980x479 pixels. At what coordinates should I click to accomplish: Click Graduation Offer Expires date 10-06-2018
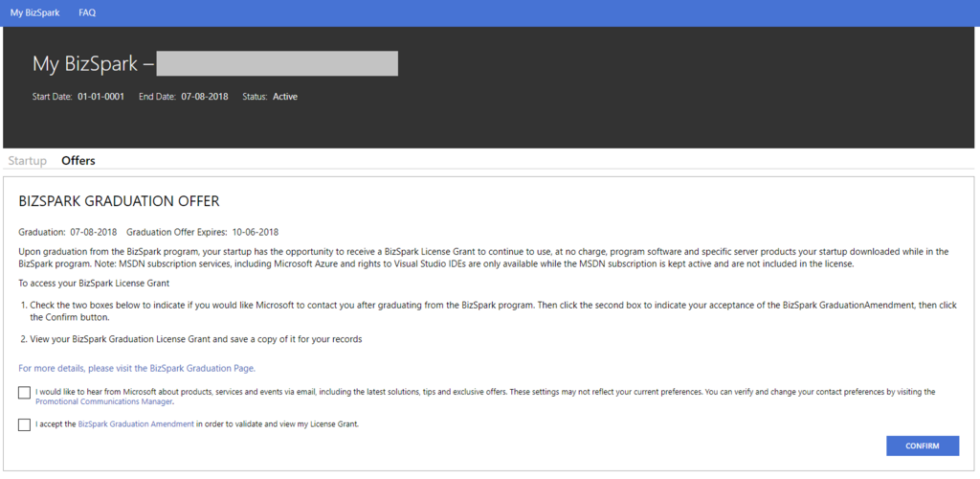(x=255, y=232)
